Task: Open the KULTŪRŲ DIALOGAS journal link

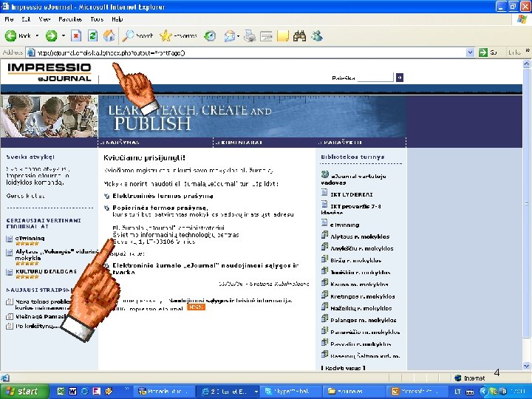Action: (46, 271)
